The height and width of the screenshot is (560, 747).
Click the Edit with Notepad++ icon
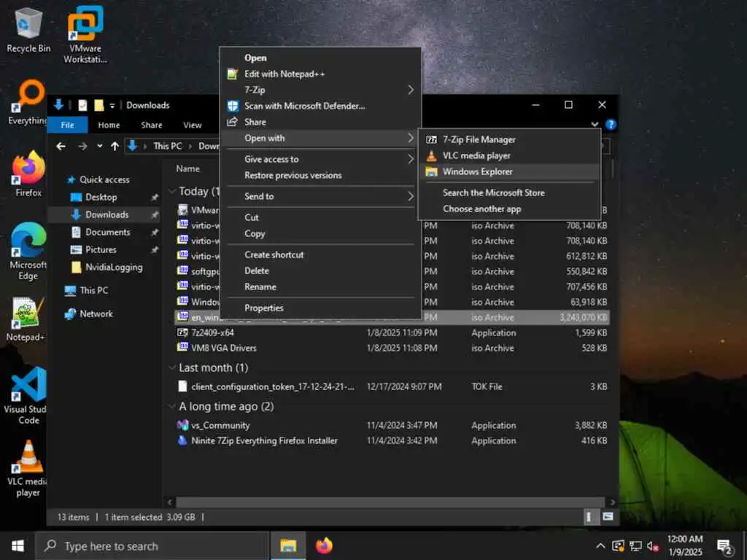coord(233,74)
